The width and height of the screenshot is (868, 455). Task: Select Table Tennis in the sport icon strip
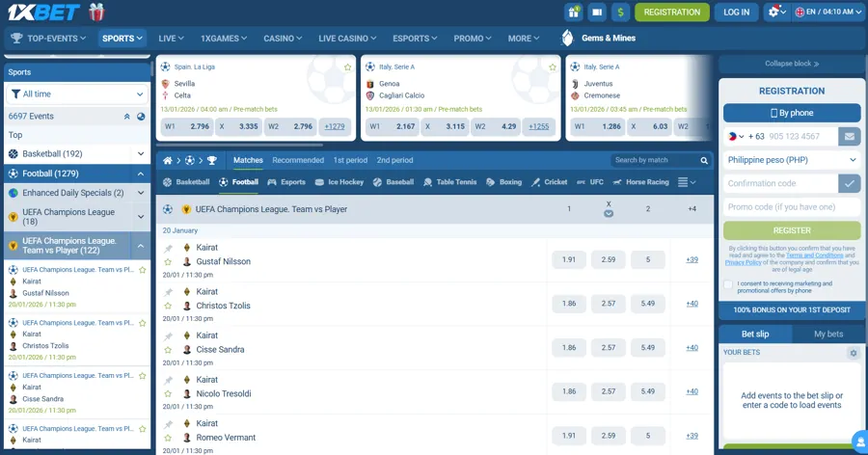click(449, 182)
